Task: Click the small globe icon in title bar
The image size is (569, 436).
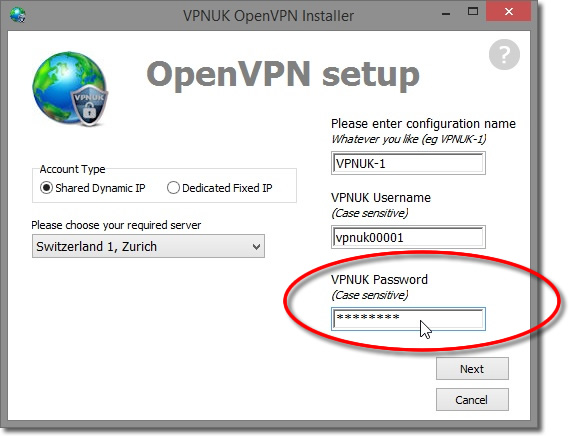Action: click(x=17, y=15)
